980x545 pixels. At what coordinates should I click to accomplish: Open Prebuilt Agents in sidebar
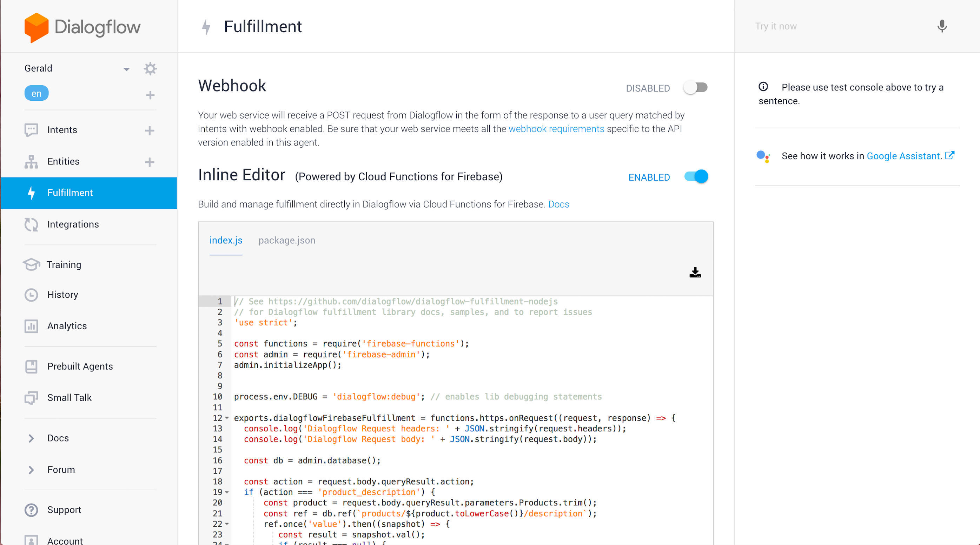[80, 366]
